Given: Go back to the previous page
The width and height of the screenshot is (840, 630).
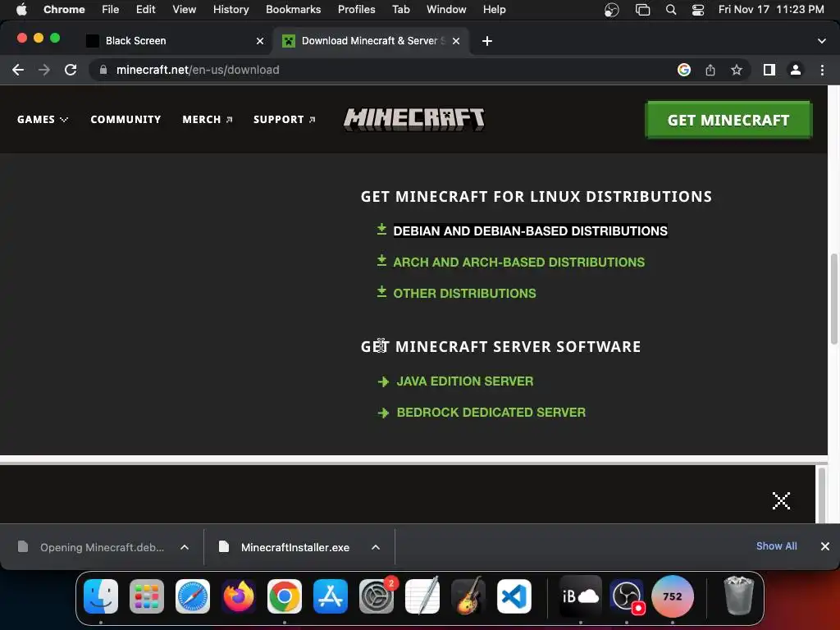Looking at the screenshot, I should pos(18,70).
